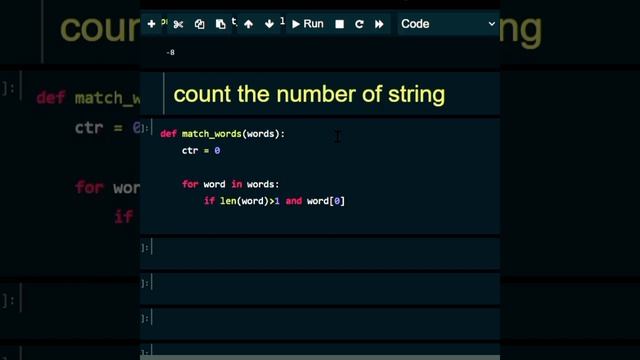
Task: Restart the kernel with the circular arrow
Action: (x=359, y=24)
